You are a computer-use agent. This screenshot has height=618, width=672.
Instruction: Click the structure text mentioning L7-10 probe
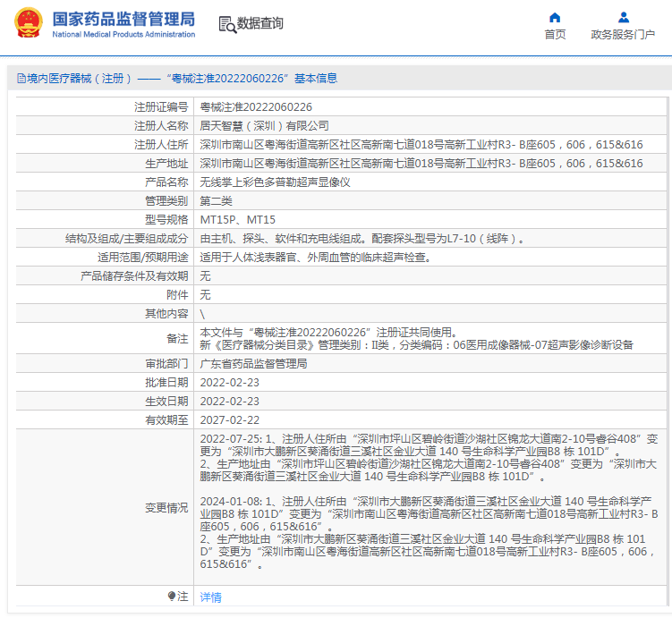coord(362,239)
